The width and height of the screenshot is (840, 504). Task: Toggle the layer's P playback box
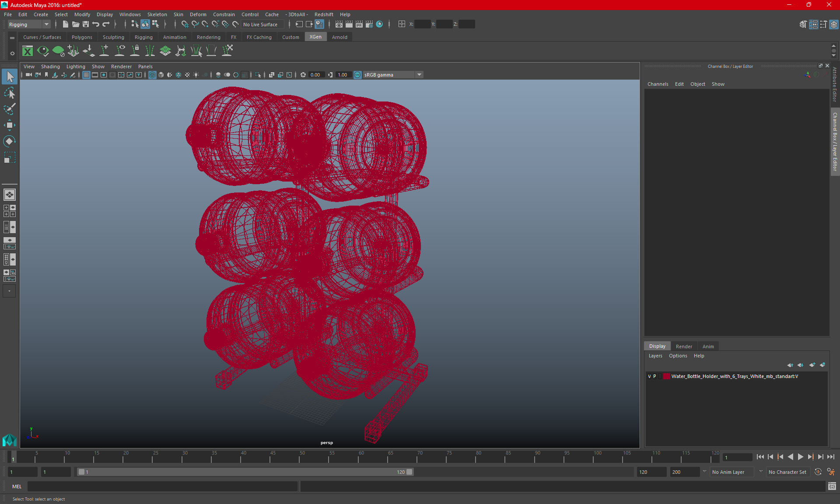pos(654,376)
